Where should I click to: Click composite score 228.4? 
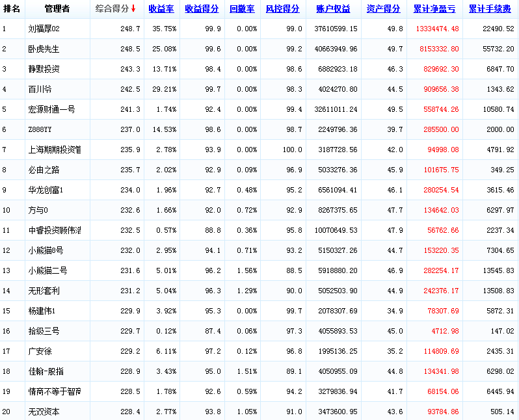(131, 412)
